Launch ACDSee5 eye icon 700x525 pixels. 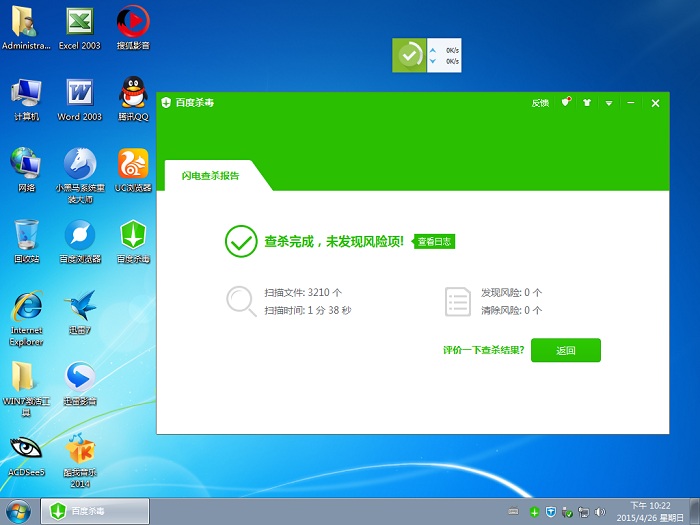(26, 455)
